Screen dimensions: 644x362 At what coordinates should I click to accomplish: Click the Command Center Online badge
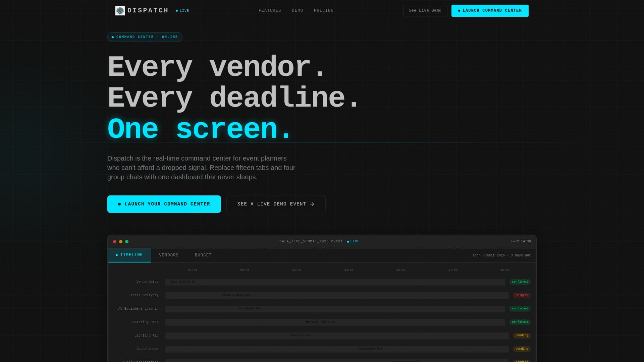[x=145, y=37]
